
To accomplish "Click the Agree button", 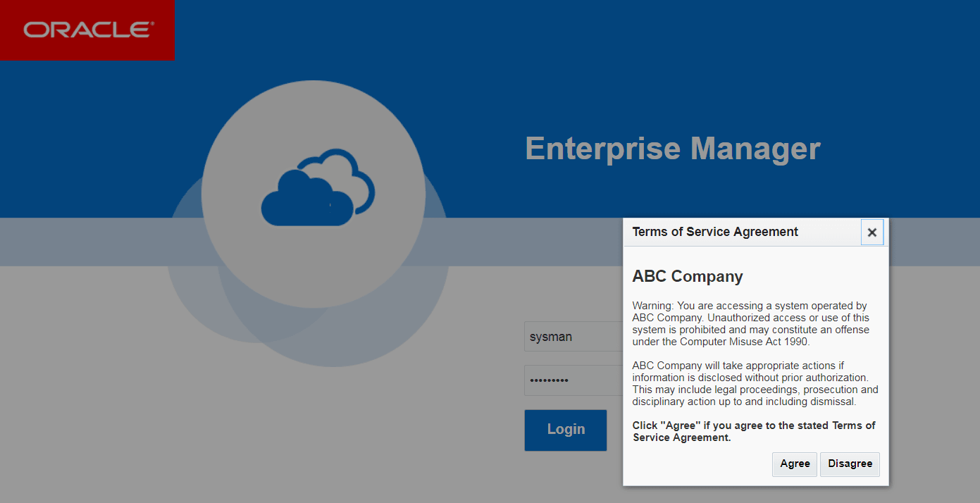I will tap(794, 464).
